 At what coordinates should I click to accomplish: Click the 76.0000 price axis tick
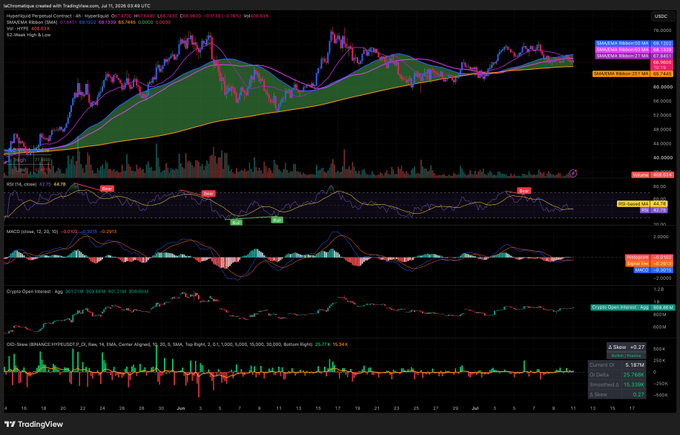click(662, 31)
